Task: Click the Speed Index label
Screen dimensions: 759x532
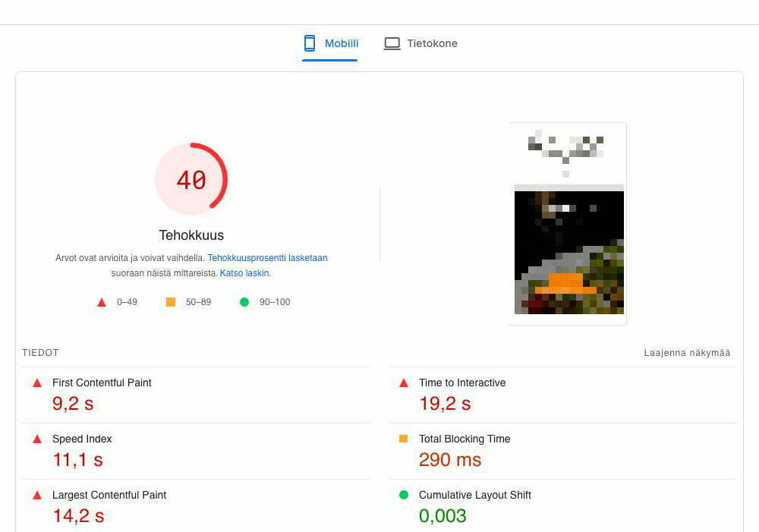Action: (82, 439)
